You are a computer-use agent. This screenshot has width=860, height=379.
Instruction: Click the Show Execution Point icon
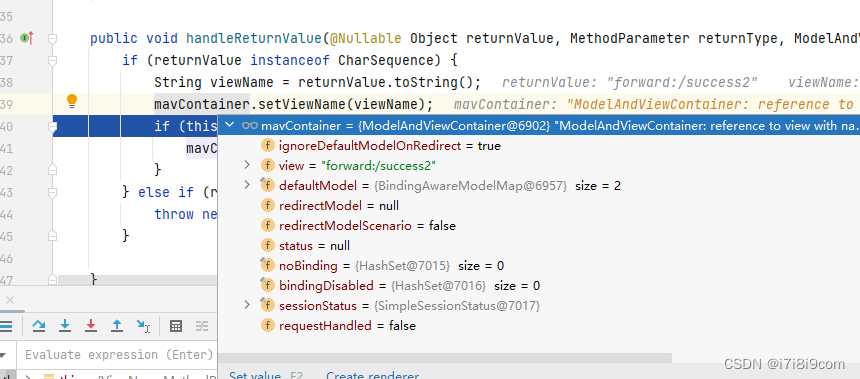[5, 326]
